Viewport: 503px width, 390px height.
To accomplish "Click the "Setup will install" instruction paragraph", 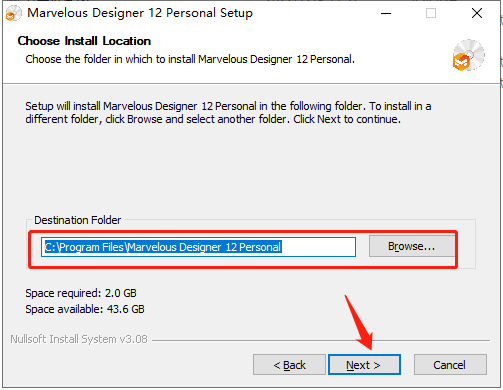I will click(228, 113).
